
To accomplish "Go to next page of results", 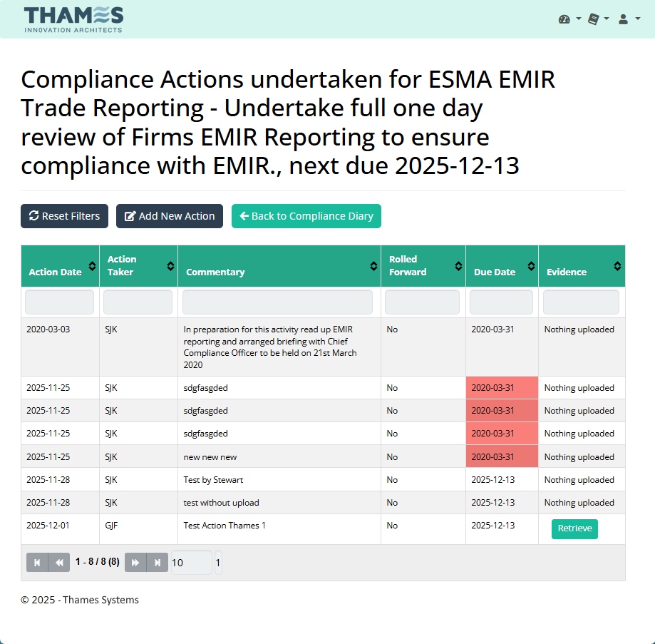I will (135, 563).
